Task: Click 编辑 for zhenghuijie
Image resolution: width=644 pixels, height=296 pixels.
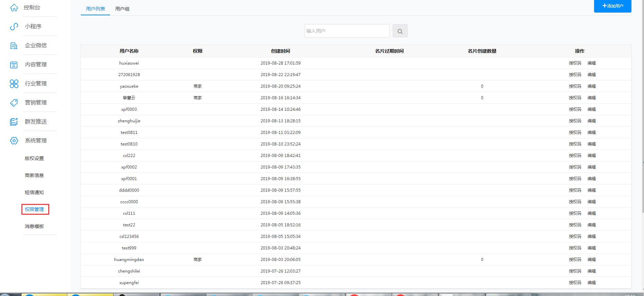Action: click(x=592, y=121)
